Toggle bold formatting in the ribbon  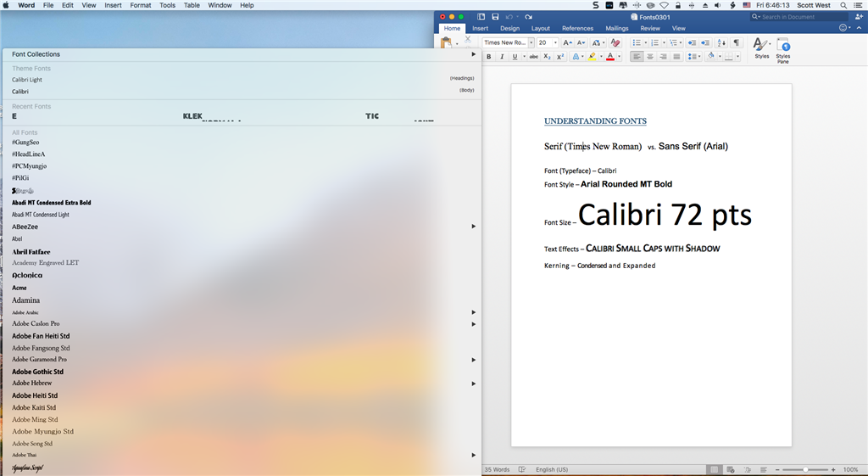(489, 57)
